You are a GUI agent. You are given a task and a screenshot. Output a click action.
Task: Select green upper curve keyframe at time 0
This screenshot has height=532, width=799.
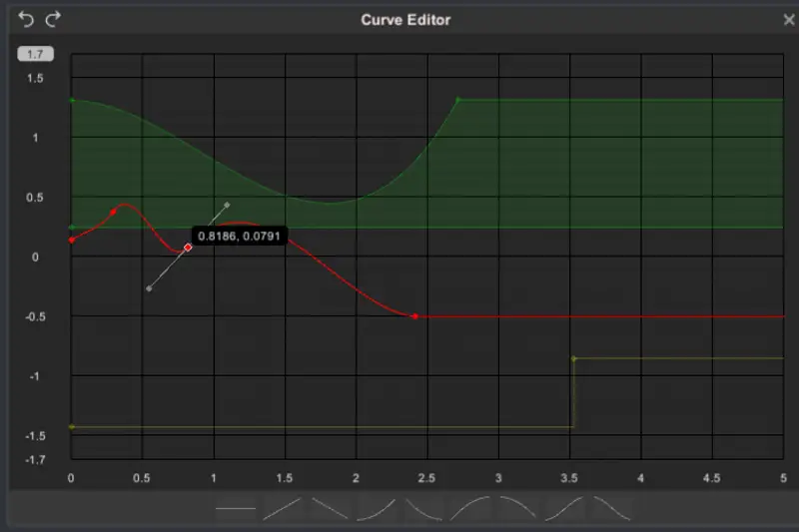(72, 100)
